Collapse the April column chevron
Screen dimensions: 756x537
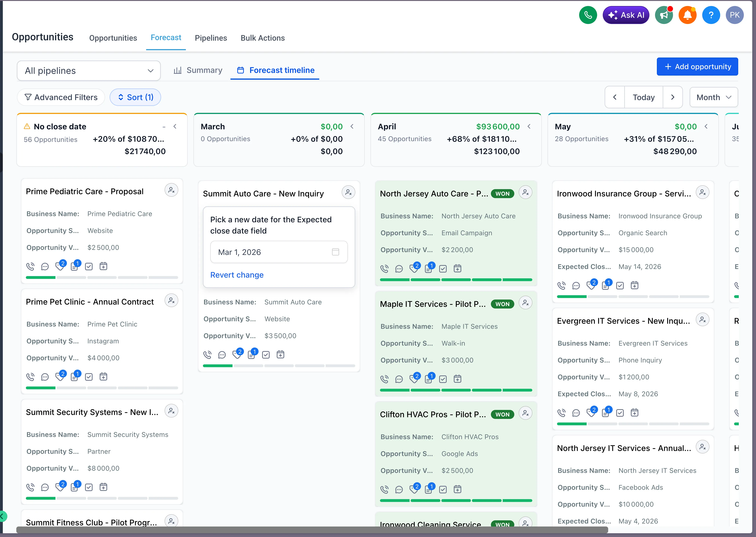click(x=529, y=126)
